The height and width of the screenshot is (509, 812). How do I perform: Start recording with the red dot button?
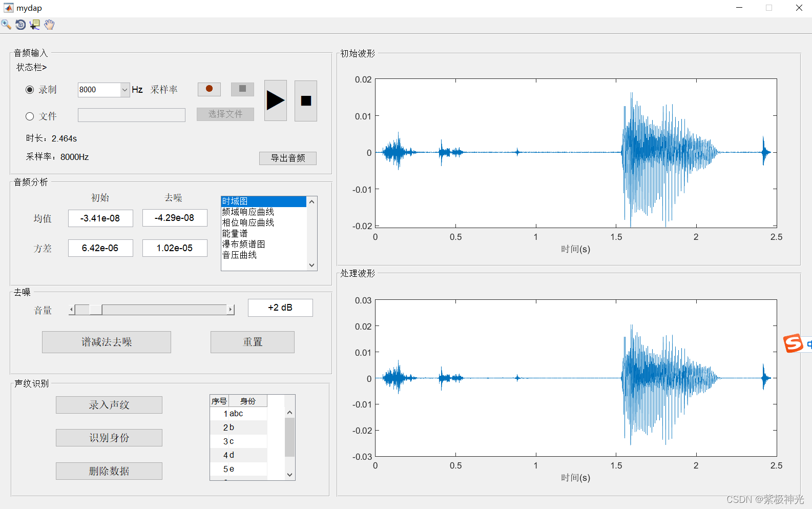[209, 89]
